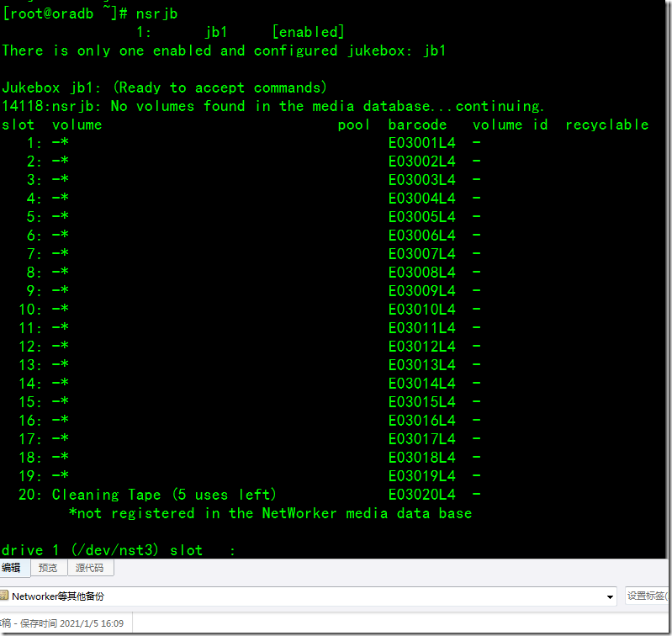Show the 源代码 tab
This screenshot has width=672, height=636.
click(x=90, y=568)
